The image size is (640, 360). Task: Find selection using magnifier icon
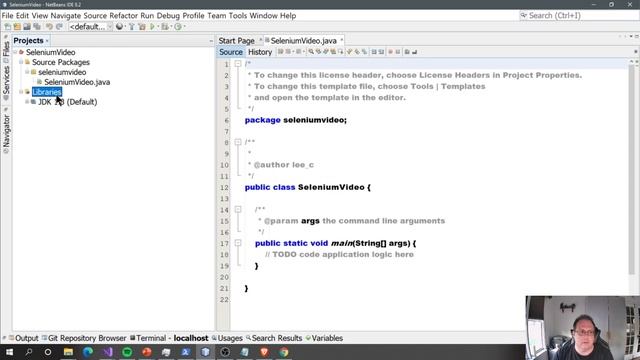point(311,52)
